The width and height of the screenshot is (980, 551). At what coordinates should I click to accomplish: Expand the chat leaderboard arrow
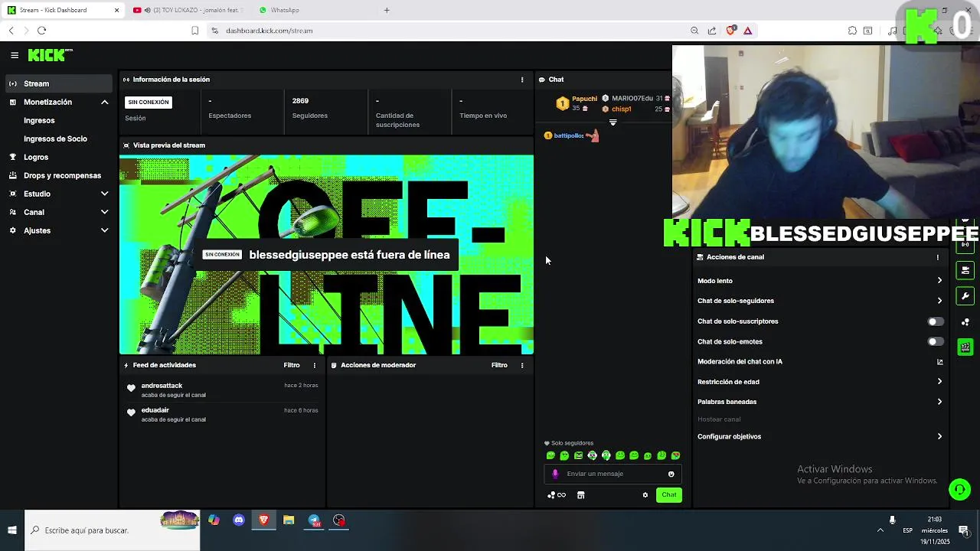coord(612,122)
